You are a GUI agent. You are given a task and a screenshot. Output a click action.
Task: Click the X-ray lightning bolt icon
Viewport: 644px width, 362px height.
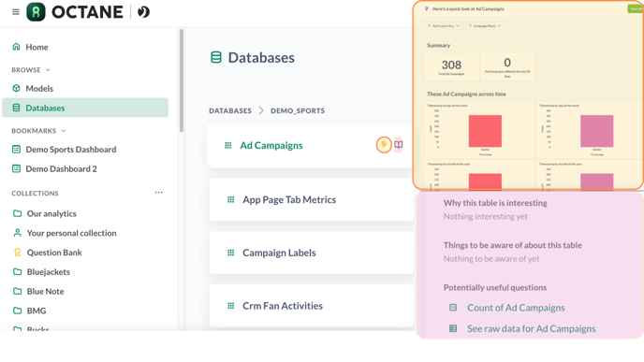[x=384, y=144]
